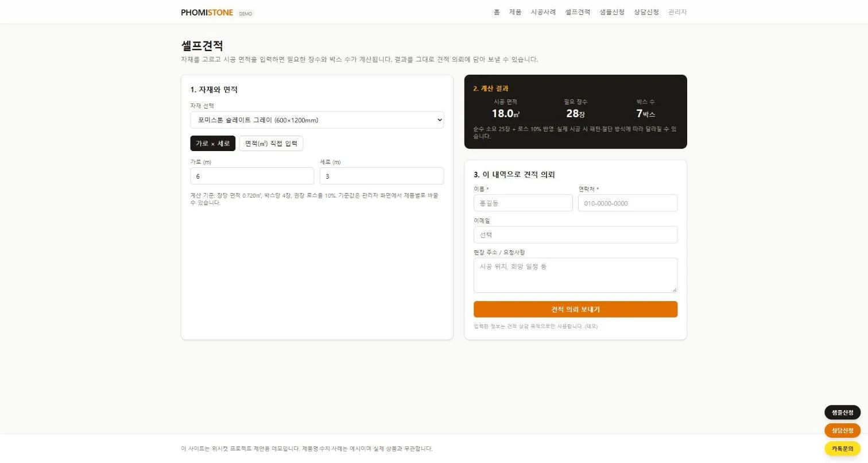Open the 카톡문의 floating button
868x463 pixels.
click(842, 449)
